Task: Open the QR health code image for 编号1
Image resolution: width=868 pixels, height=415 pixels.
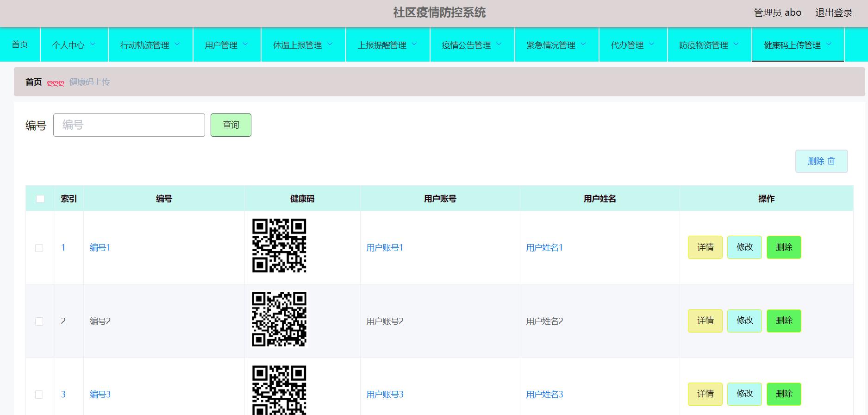Action: (x=279, y=245)
